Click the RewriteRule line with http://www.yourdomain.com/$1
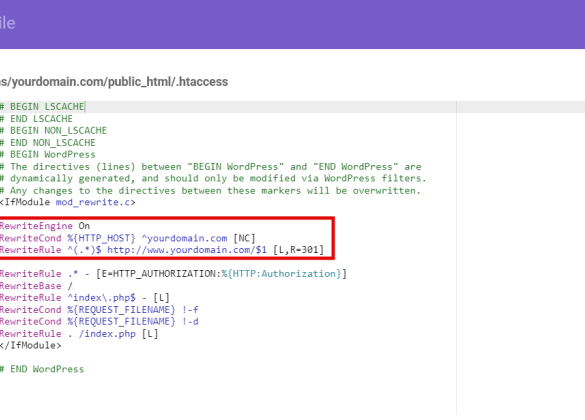 (x=162, y=250)
